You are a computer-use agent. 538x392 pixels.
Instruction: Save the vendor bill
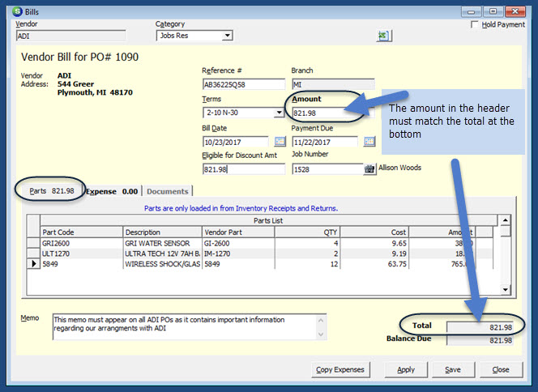point(453,369)
